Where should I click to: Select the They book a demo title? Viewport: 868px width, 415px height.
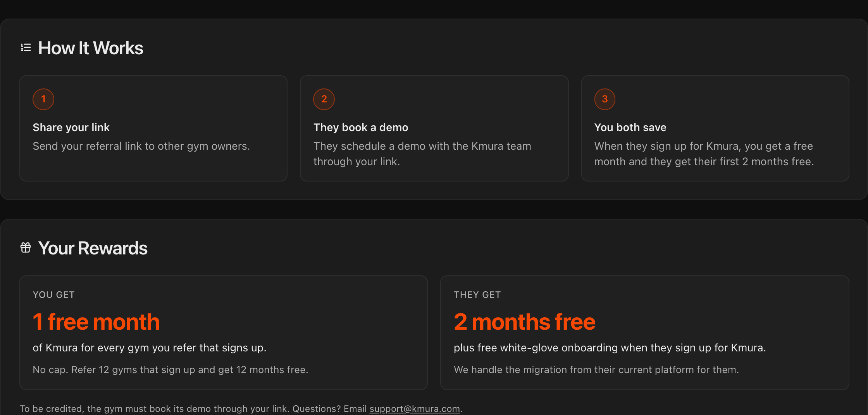click(x=361, y=127)
